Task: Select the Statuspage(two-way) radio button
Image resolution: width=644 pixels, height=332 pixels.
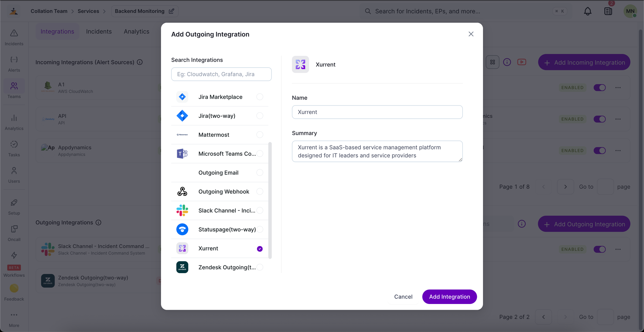Action: 260,229
